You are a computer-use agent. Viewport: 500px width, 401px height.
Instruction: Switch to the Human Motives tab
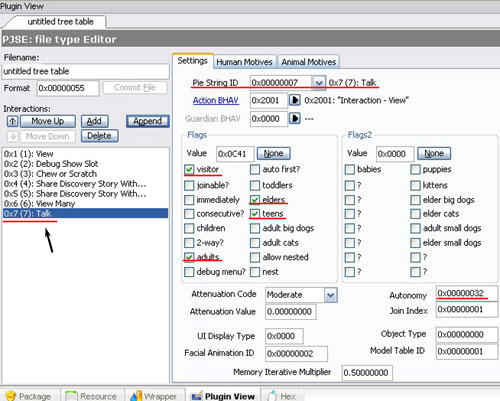(x=244, y=62)
